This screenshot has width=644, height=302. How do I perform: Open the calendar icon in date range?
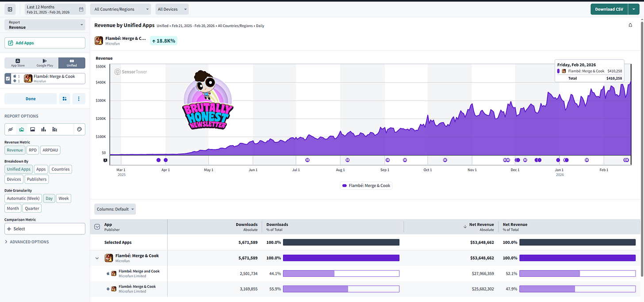click(81, 9)
